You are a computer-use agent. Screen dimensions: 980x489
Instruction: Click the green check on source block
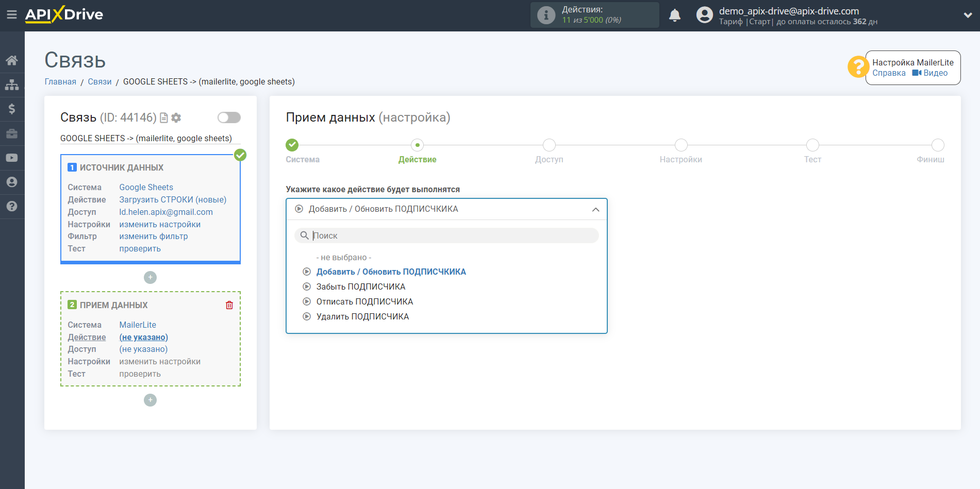pos(240,155)
